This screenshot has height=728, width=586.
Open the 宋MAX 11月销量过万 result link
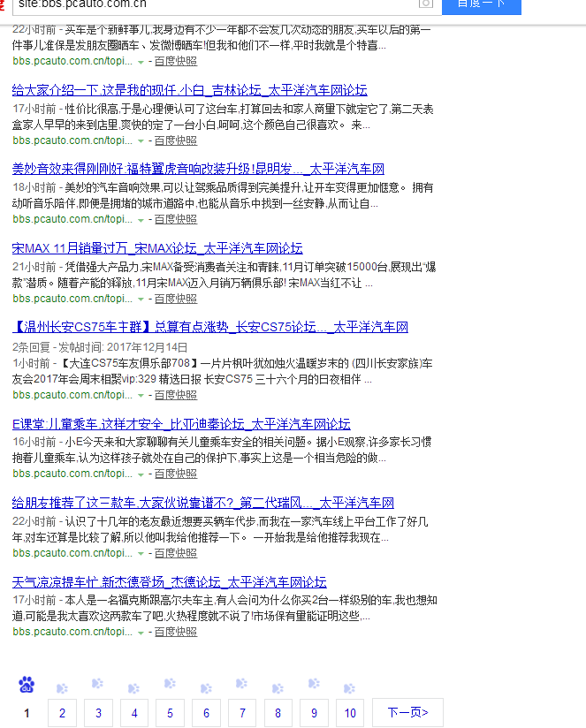pyautogui.click(x=157, y=248)
